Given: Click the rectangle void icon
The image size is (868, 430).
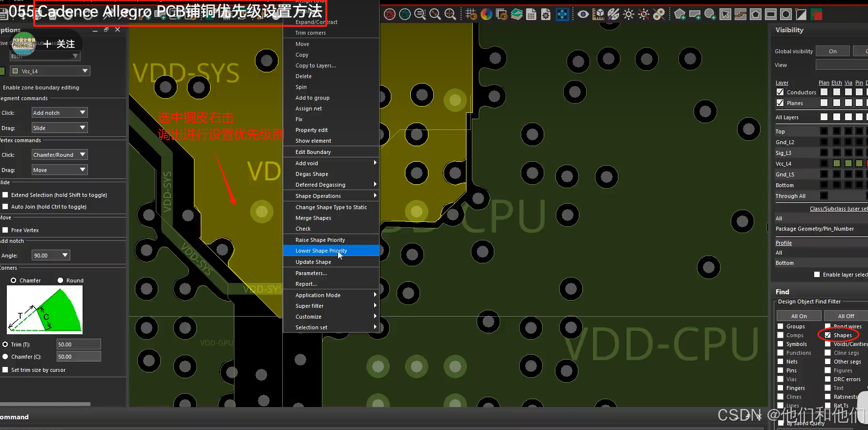Looking at the screenshot, I should click(771, 14).
